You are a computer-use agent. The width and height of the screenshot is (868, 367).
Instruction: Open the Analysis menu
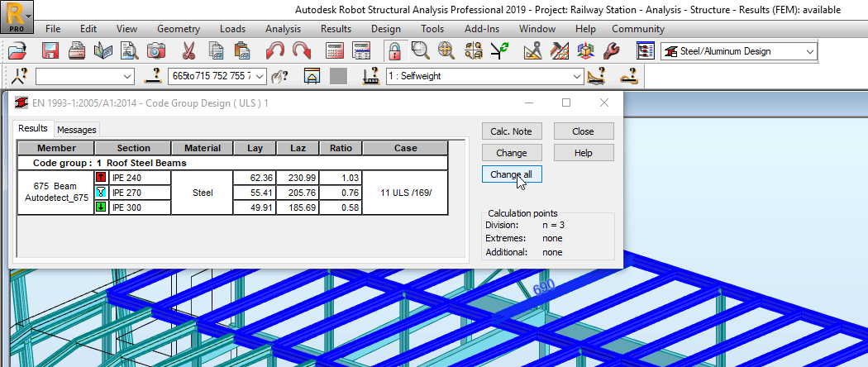tap(283, 29)
